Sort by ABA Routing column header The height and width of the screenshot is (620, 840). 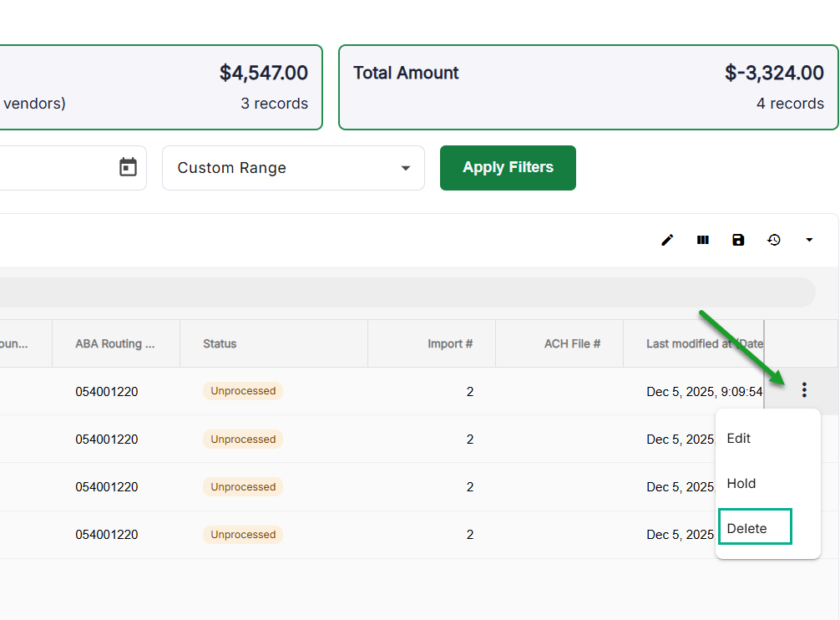114,343
